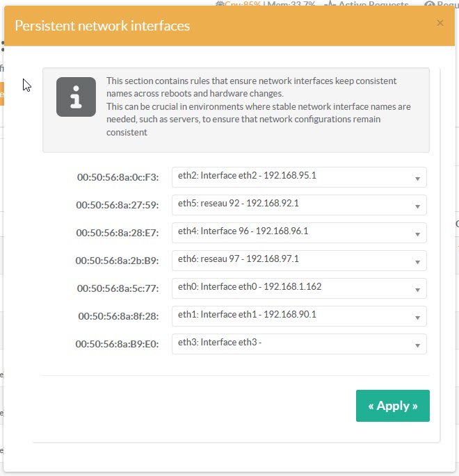The image size is (459, 476).
Task: Click the info icon in the notice box
Action: [x=76, y=97]
